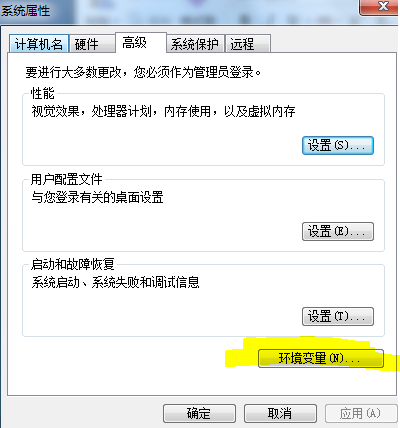
Task: Click the 系统启动、系统失败 description text
Action: click(115, 282)
